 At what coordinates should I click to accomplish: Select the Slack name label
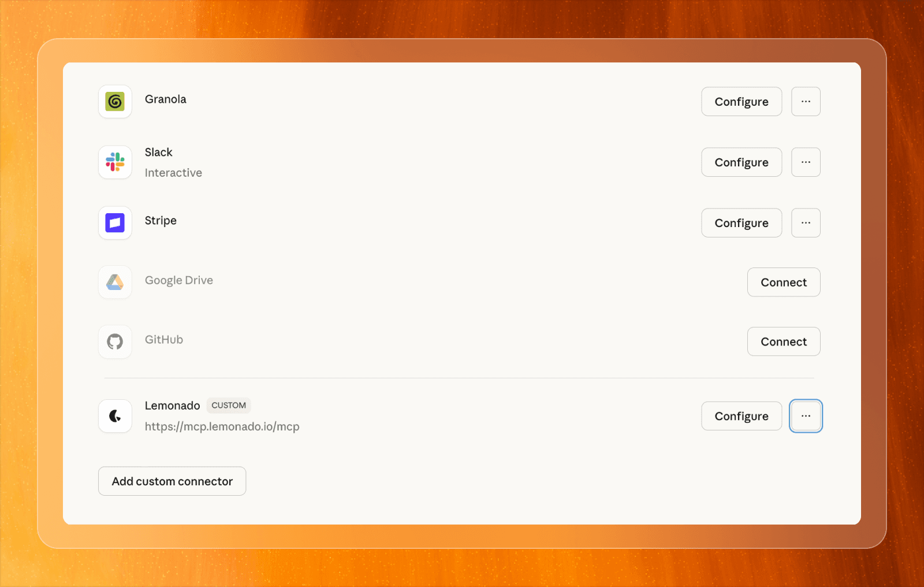pos(159,152)
